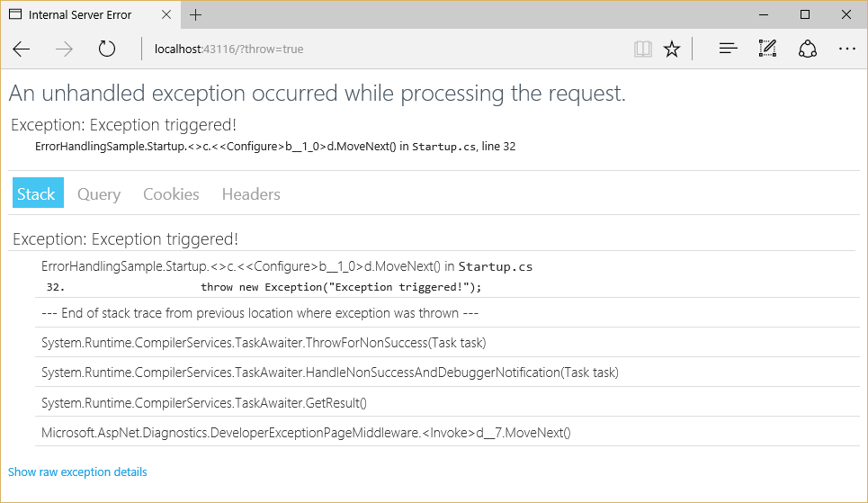Viewport: 868px width, 503px height.
Task: Open a new tab with plus button
Action: click(195, 15)
